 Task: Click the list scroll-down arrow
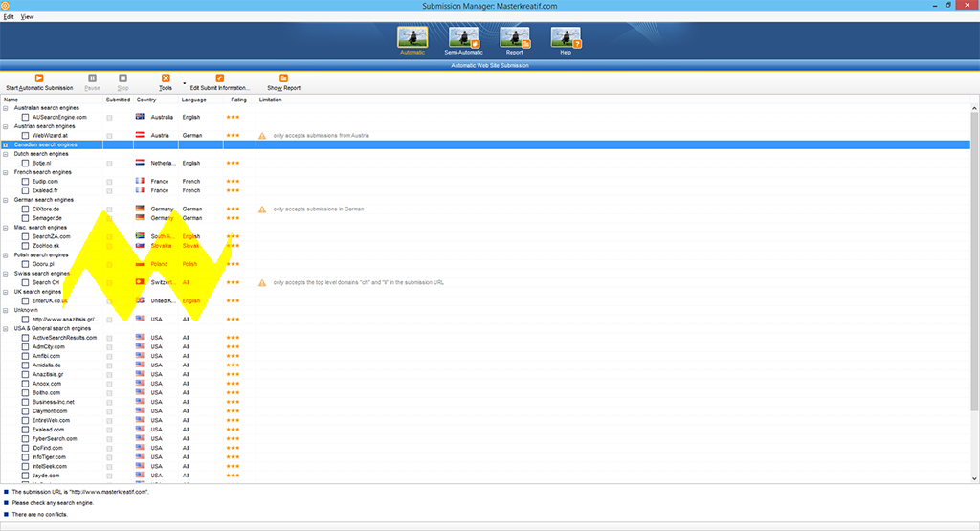click(x=974, y=479)
